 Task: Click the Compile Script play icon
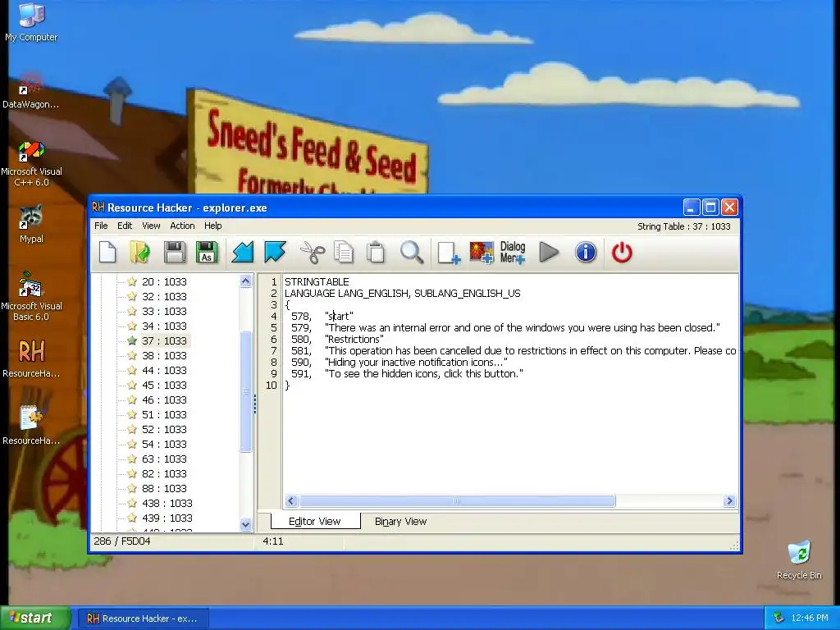[549, 253]
